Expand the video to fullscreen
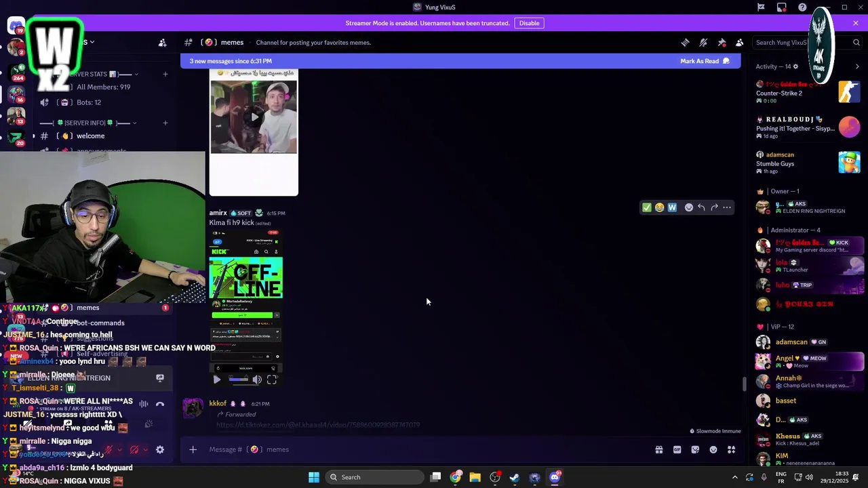This screenshot has height=488, width=868. (271, 380)
